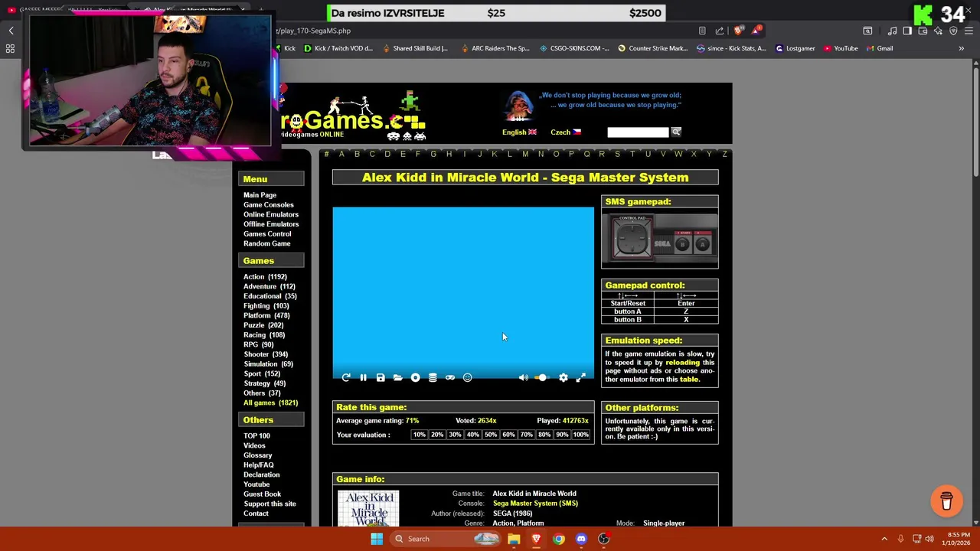Expand hidden bookmarks with double chevron

point(961,48)
